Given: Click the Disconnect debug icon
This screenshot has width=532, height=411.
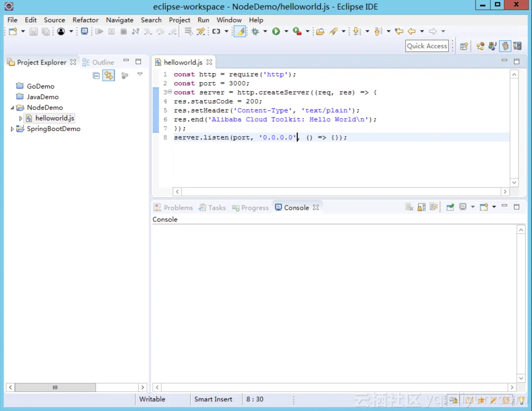Looking at the screenshot, I should coord(136,32).
